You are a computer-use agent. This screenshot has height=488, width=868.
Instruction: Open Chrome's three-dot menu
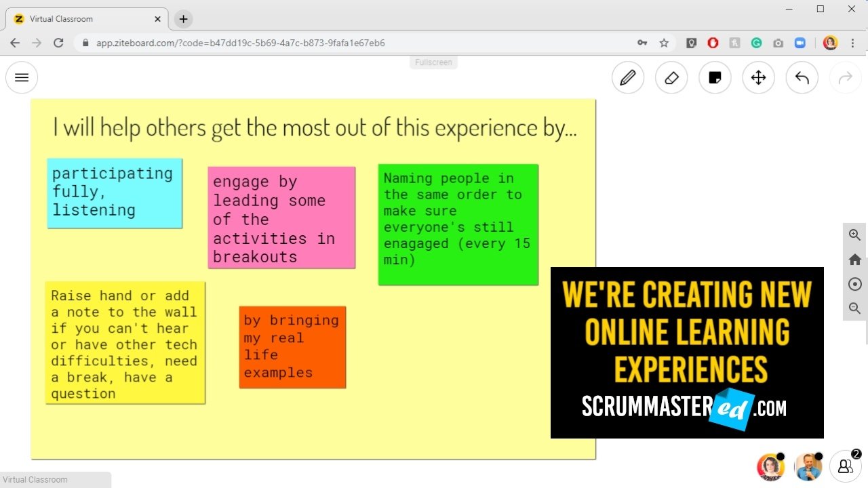coord(852,43)
